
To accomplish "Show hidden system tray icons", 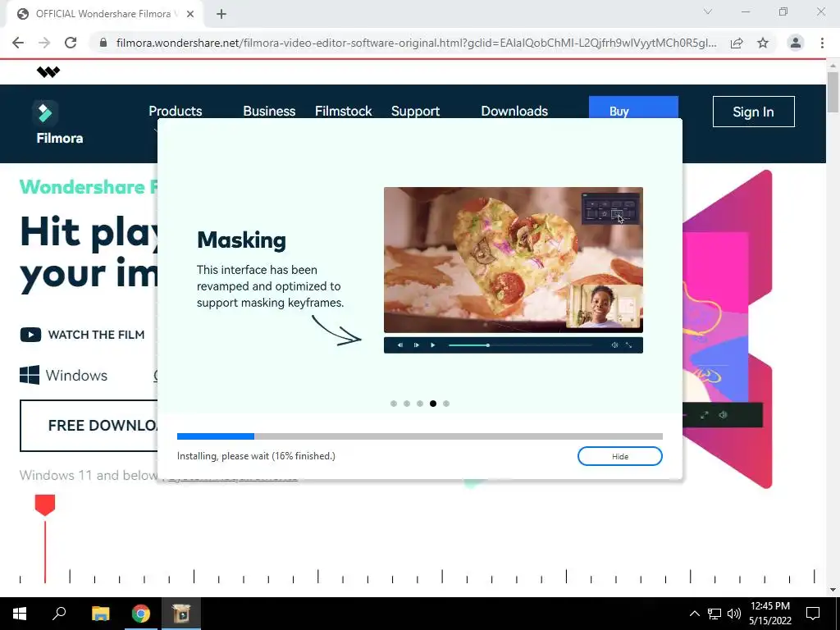I will (694, 614).
